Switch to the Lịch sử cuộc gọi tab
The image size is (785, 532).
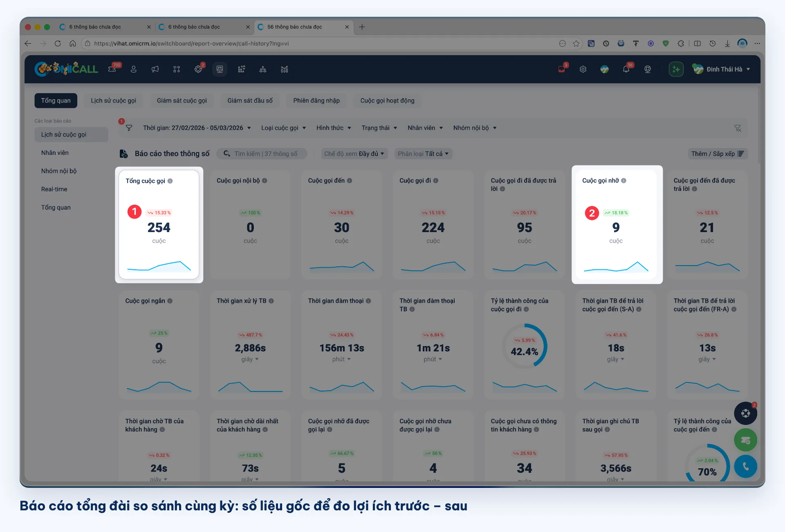point(113,101)
